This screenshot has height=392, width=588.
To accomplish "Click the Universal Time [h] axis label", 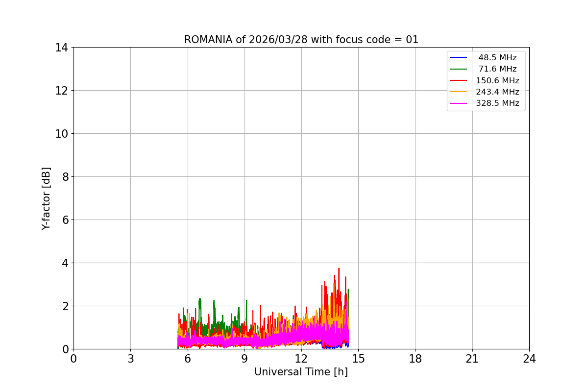I will [301, 372].
